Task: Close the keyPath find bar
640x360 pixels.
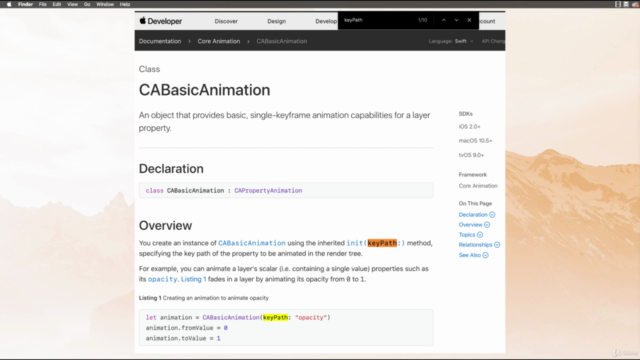Action: 469,20
